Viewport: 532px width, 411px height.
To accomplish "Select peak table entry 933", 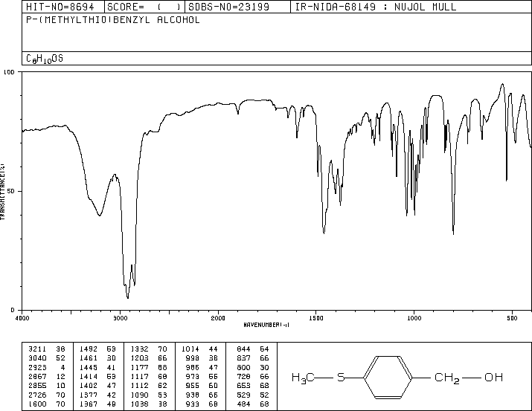I will [193, 404].
